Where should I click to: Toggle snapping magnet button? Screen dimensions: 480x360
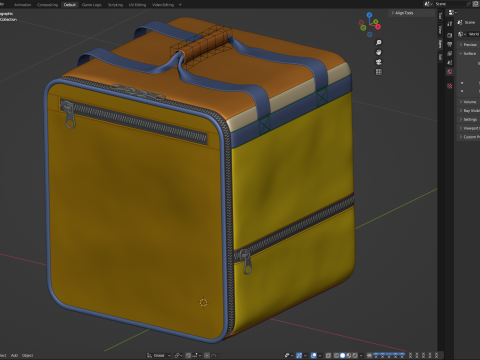click(188, 355)
